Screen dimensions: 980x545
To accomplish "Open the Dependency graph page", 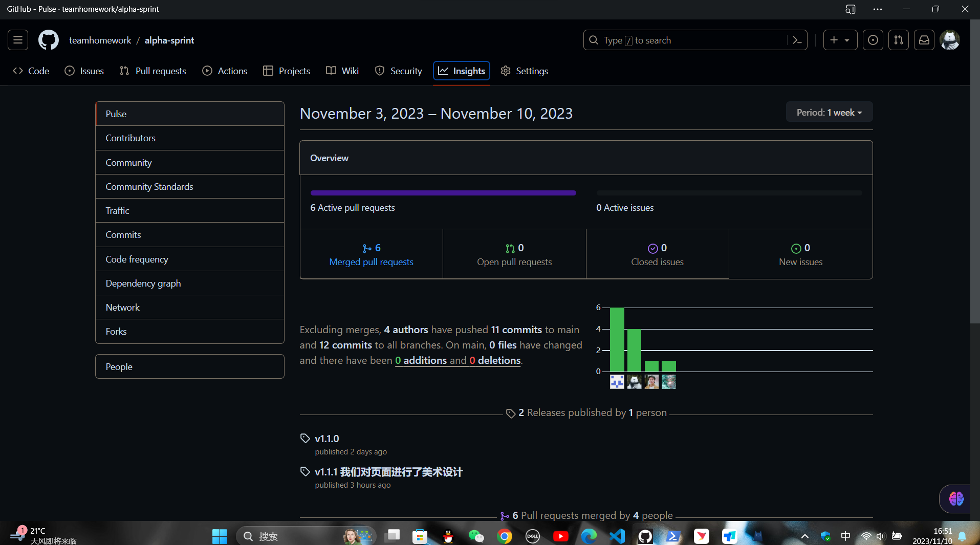I will tap(190, 283).
